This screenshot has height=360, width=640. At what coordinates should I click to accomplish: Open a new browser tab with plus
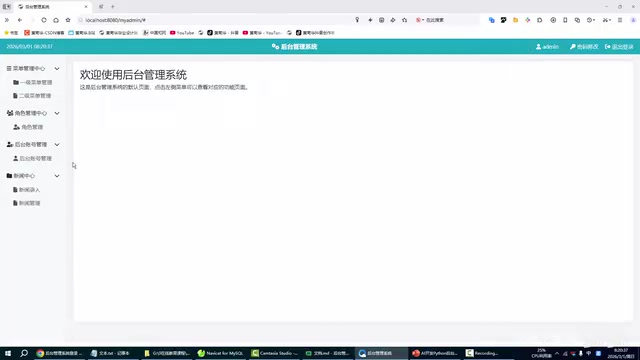[113, 7]
